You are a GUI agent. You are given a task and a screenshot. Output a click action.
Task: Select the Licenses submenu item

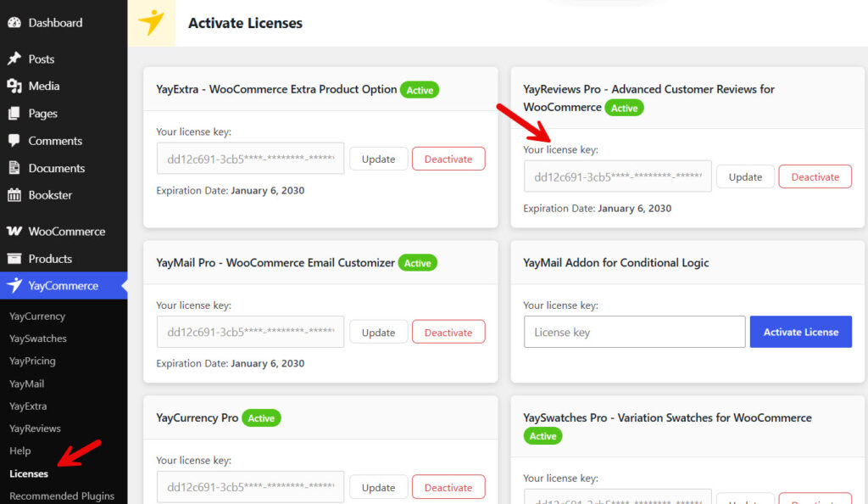pos(29,473)
